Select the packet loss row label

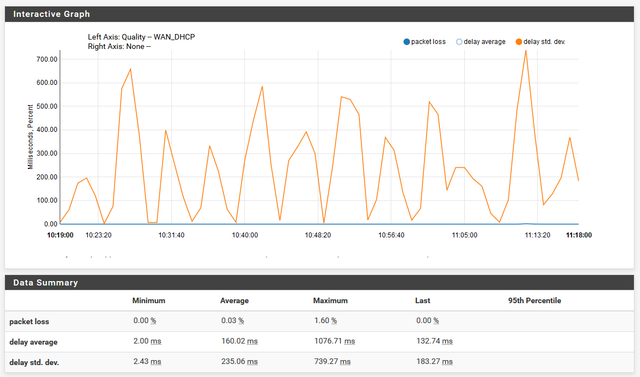29,322
